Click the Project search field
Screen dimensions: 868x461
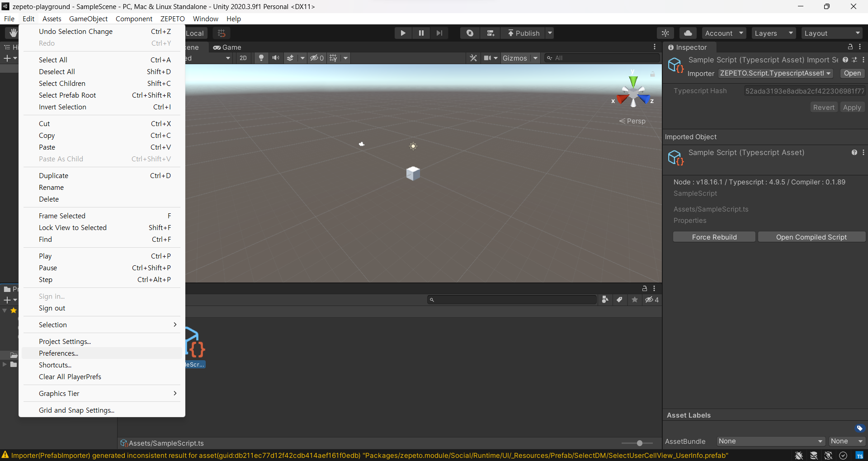[x=512, y=300]
